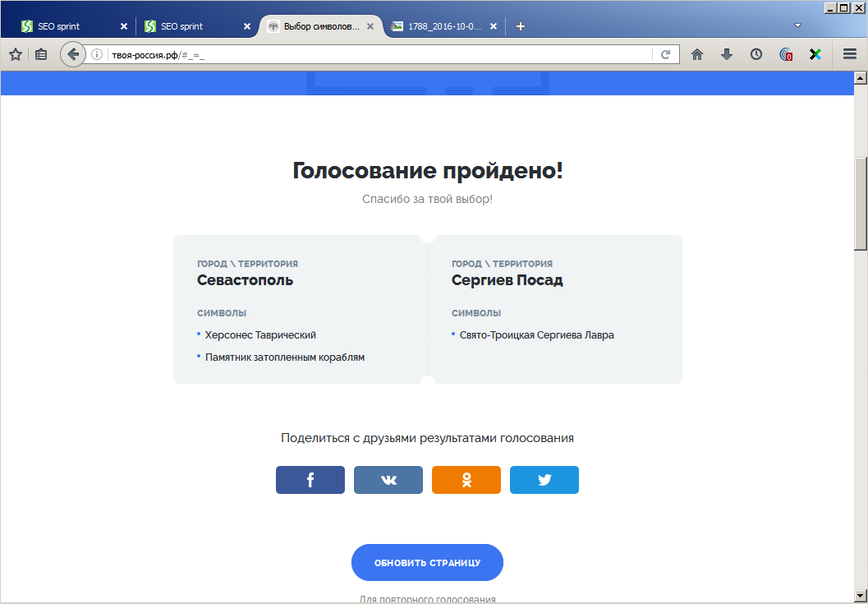Open a new tab with plus icon
The image size is (868, 604).
point(520,26)
